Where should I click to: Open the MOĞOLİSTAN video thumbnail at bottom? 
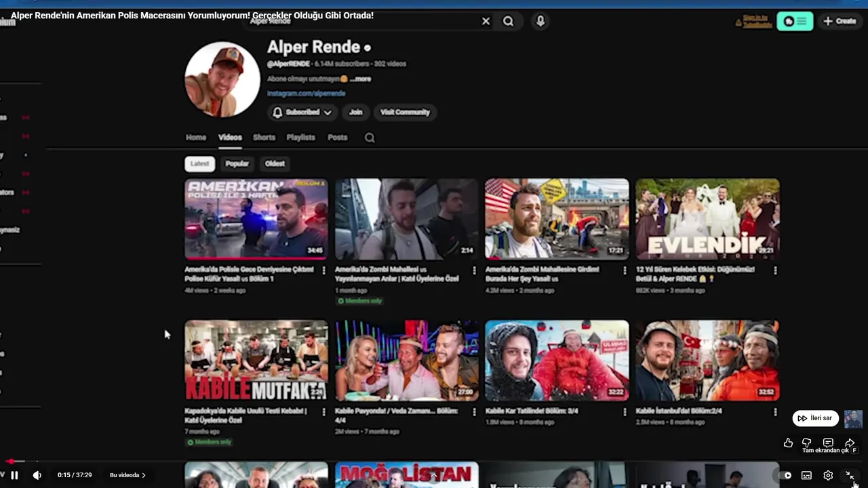tap(407, 475)
